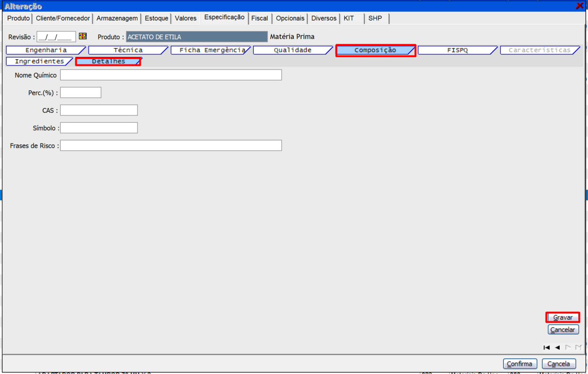Click the Cancelar button below Gravar
This screenshot has height=374, width=588.
point(563,330)
